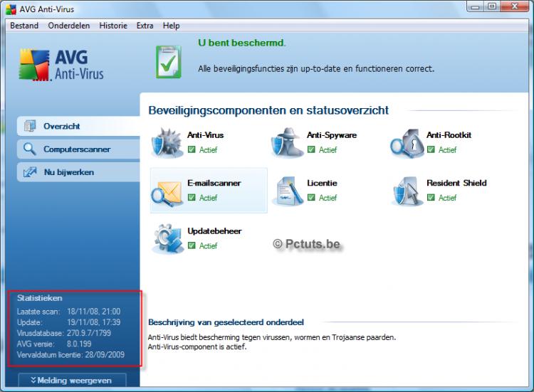Click the AVG title bar app icon
Viewport: 534px width, 392px height.
11,9
